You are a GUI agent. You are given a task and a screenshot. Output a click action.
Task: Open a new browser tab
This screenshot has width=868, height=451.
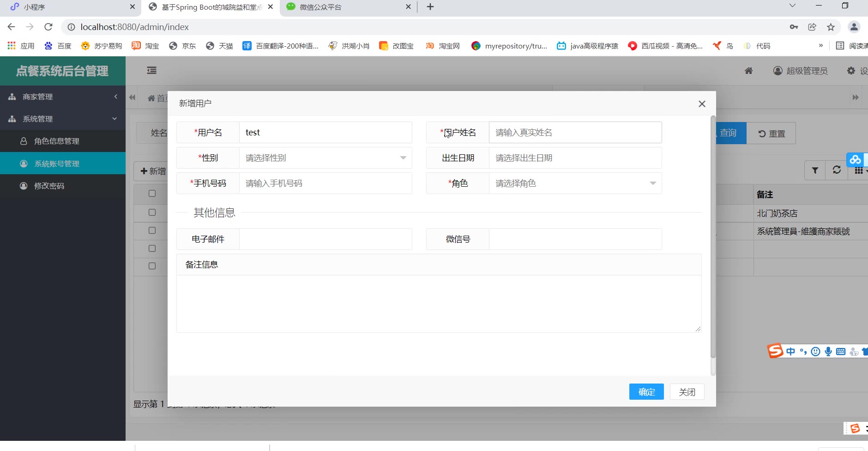(430, 7)
